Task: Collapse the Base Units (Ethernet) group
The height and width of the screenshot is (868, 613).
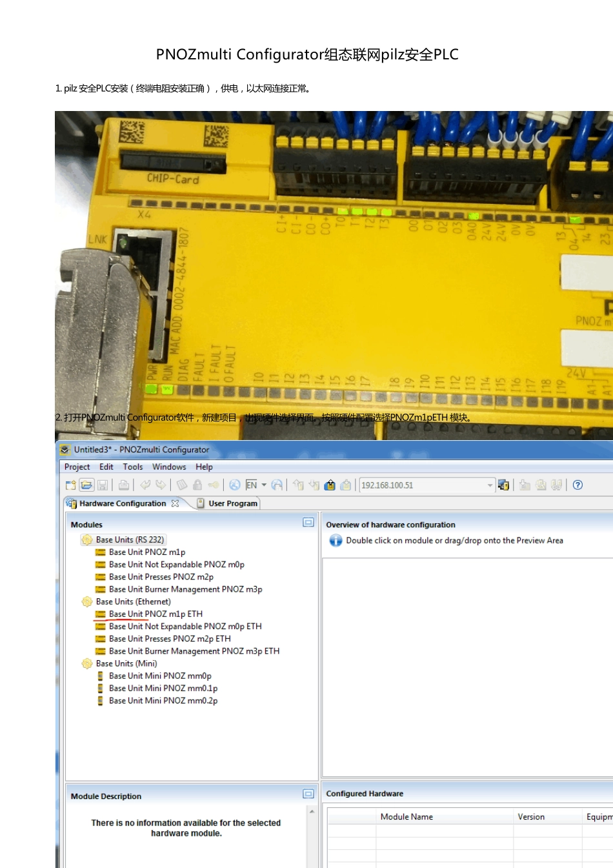Action: tap(86, 601)
